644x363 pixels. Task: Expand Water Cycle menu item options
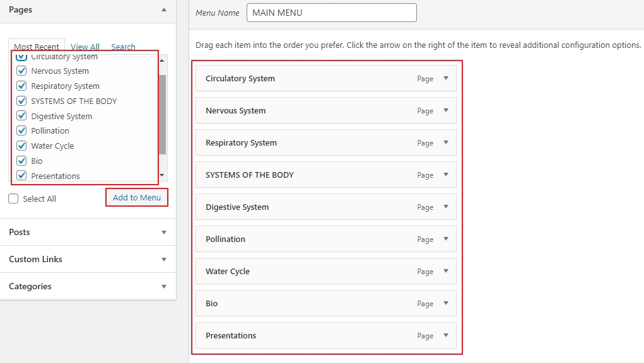pos(445,271)
